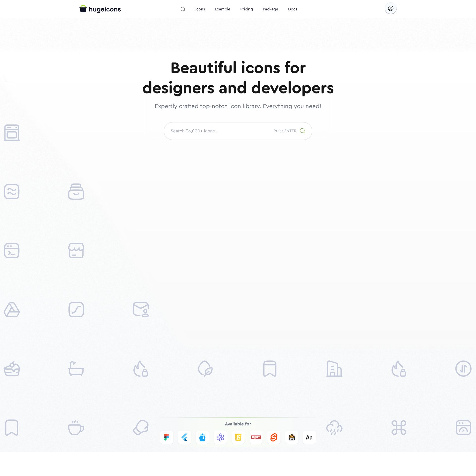Navigate to the Package page
This screenshot has width=476, height=476.
pos(270,9)
